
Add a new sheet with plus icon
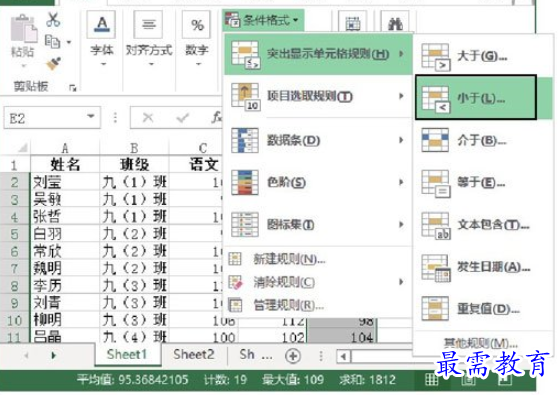pyautogui.click(x=293, y=356)
